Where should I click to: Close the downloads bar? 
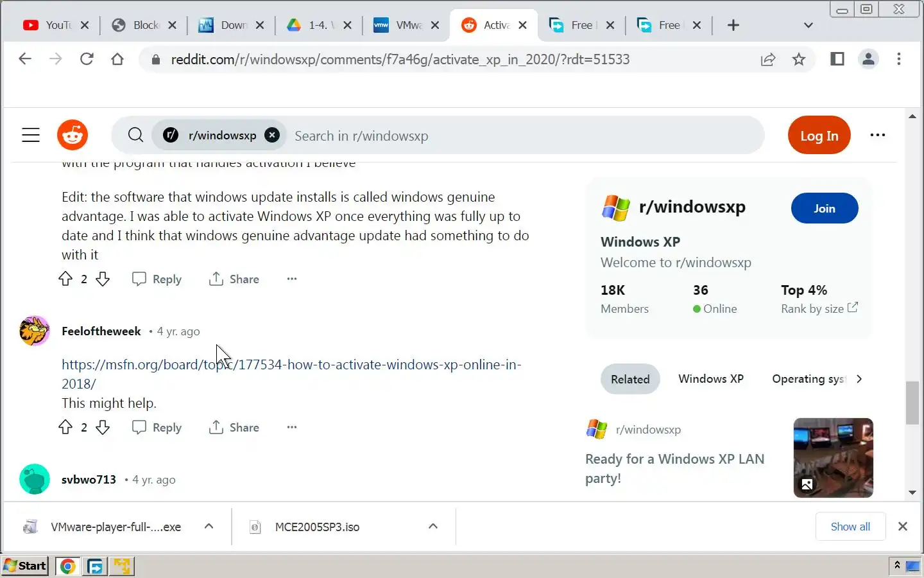click(x=903, y=527)
